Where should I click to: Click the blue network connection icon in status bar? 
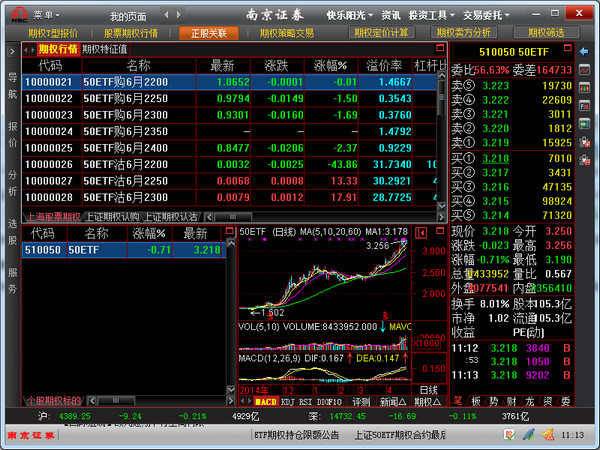point(529,435)
